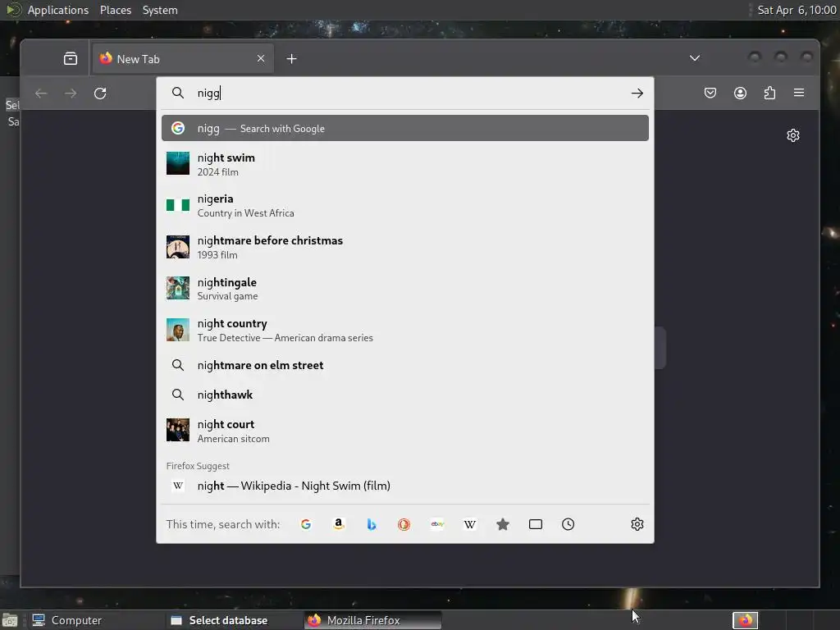Click the Firefox workspace switcher thumbnail

[x=745, y=620]
